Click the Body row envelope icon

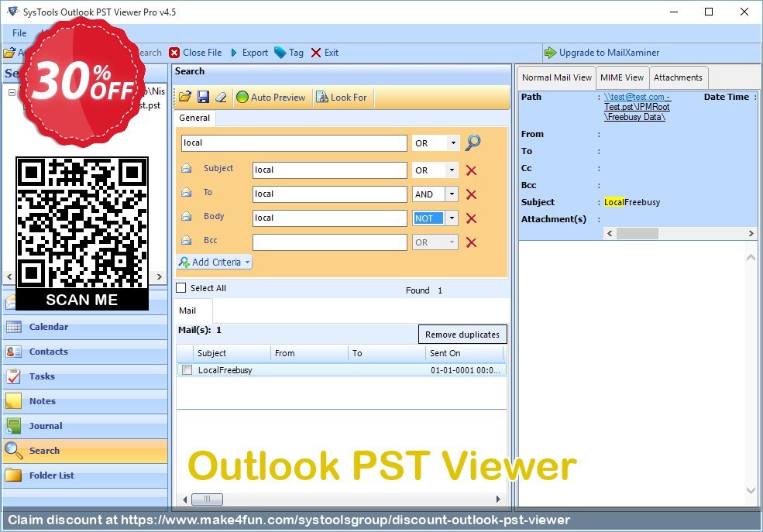pos(187,216)
